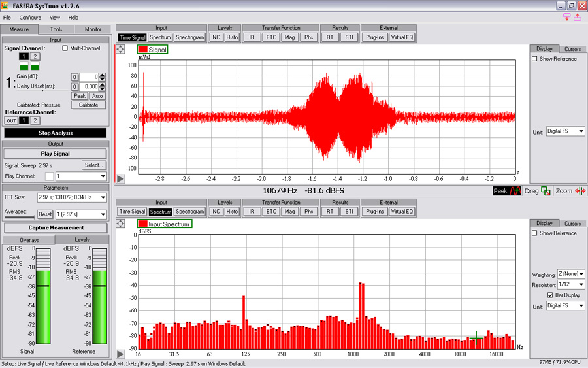This screenshot has width=588, height=368.
Task: Select Spectrogram view in the upper graph toolbar
Action: pos(189,37)
